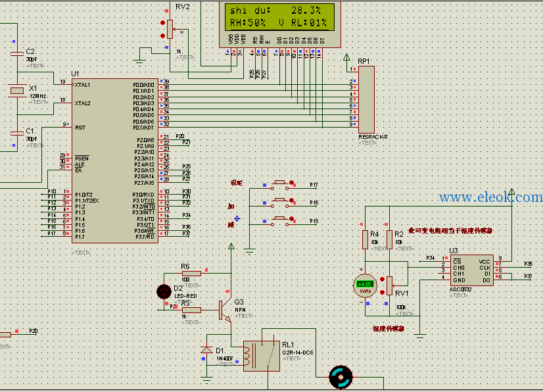Select the G2R-14-DC5 relay label
Screen dimensions: 543x392
298,353
